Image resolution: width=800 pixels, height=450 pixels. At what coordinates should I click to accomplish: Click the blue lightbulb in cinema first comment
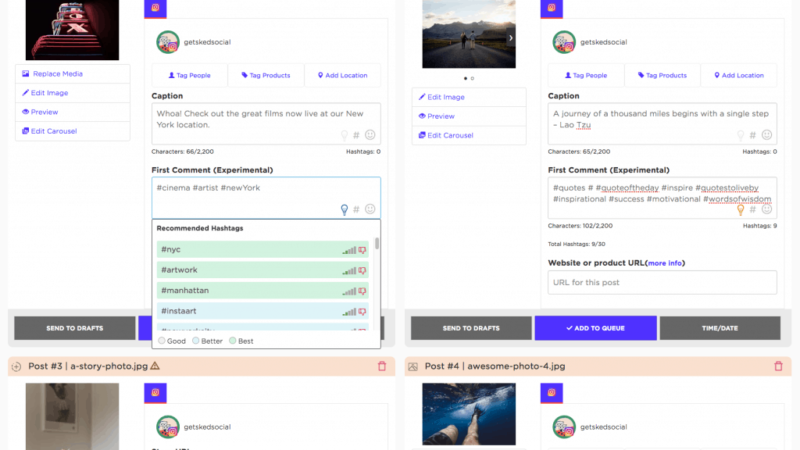[344, 210]
